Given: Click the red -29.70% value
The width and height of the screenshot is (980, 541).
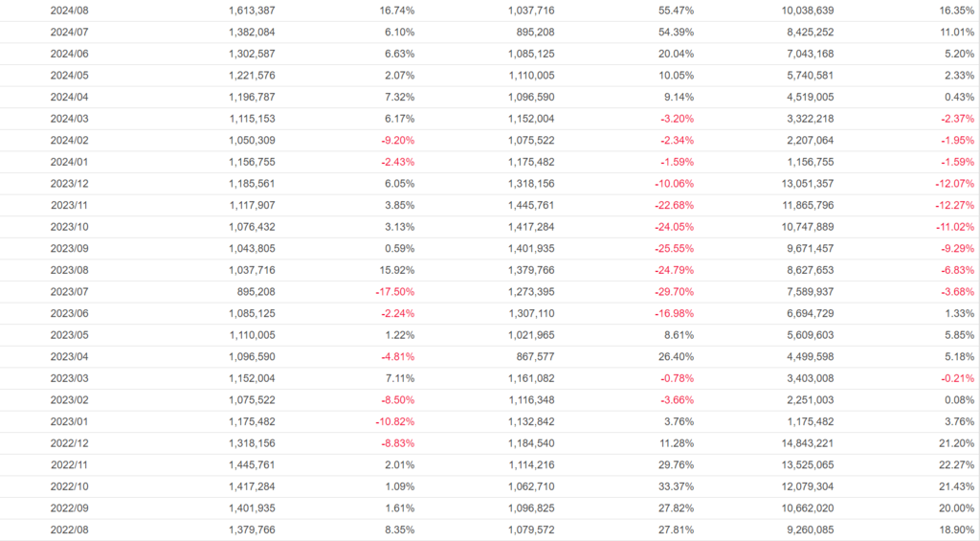Looking at the screenshot, I should 674,291.
